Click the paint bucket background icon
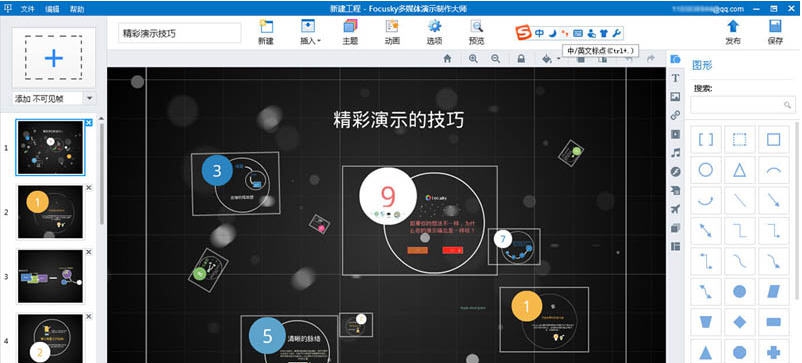The width and height of the screenshot is (802, 363). click(547, 59)
